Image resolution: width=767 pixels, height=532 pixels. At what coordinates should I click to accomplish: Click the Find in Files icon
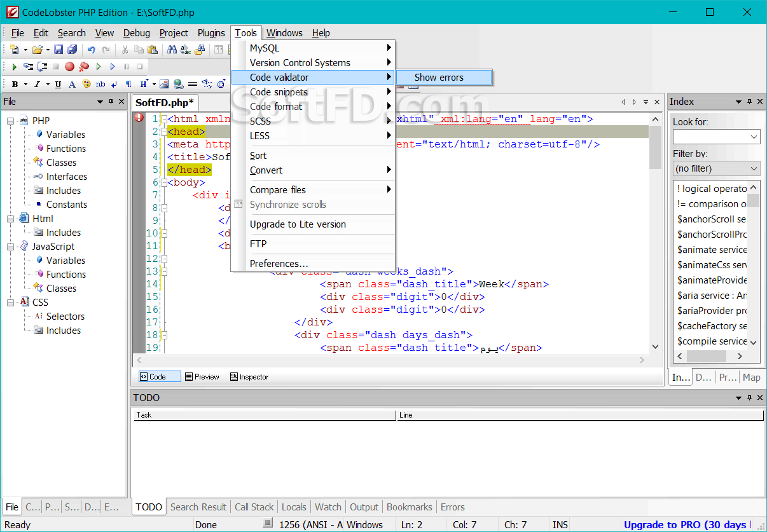[x=200, y=50]
